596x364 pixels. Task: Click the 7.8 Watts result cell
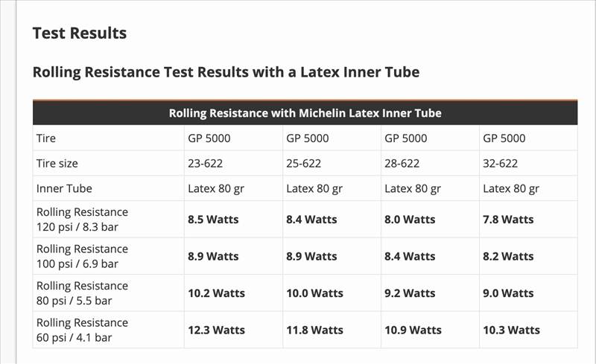[508, 219]
